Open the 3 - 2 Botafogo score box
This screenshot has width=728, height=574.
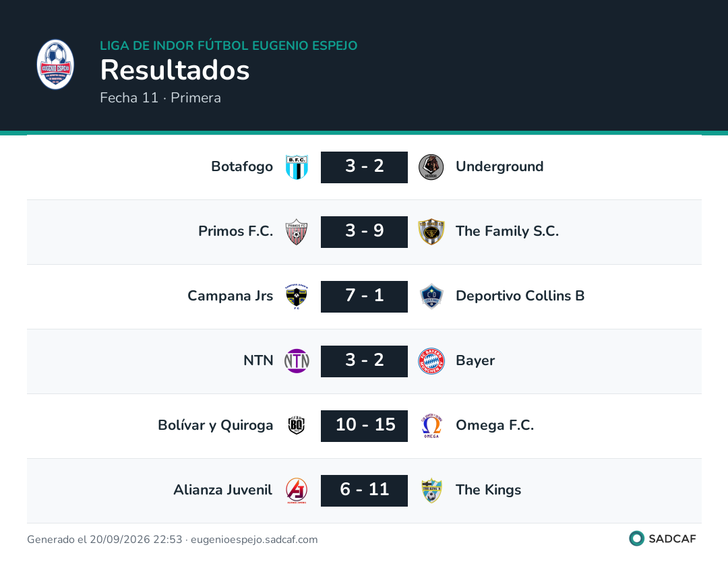(x=365, y=167)
